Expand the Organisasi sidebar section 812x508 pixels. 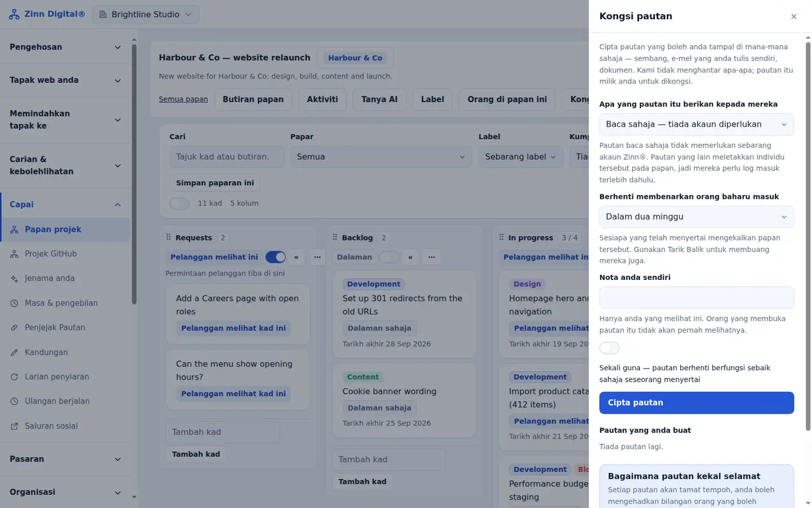coord(65,492)
